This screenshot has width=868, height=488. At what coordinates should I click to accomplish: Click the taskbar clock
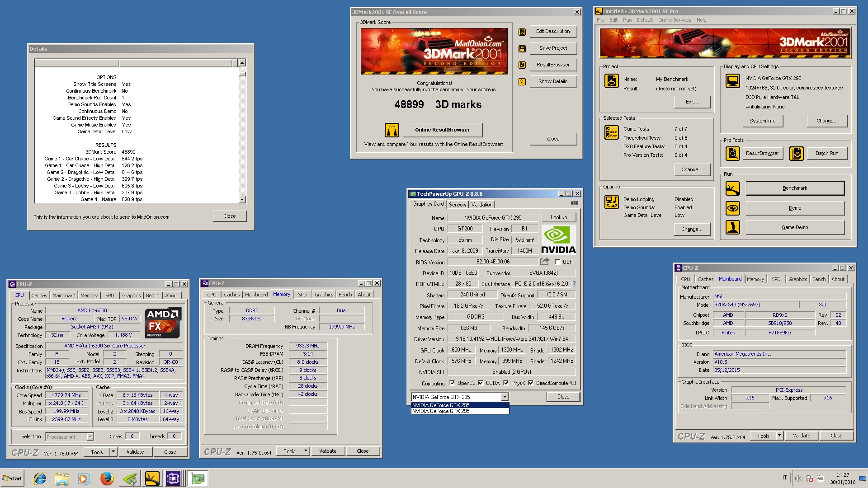click(843, 479)
